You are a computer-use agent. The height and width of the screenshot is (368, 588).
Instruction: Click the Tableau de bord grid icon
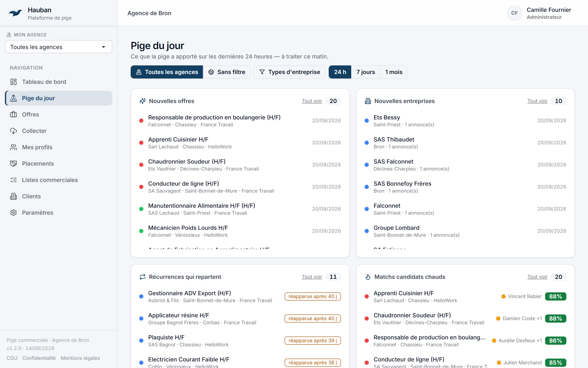pyautogui.click(x=13, y=82)
